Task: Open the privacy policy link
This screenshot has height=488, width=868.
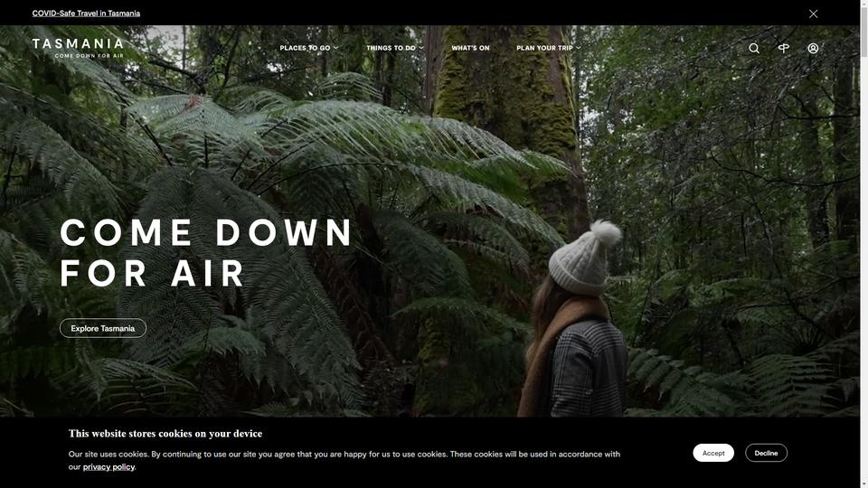Action: [108, 466]
